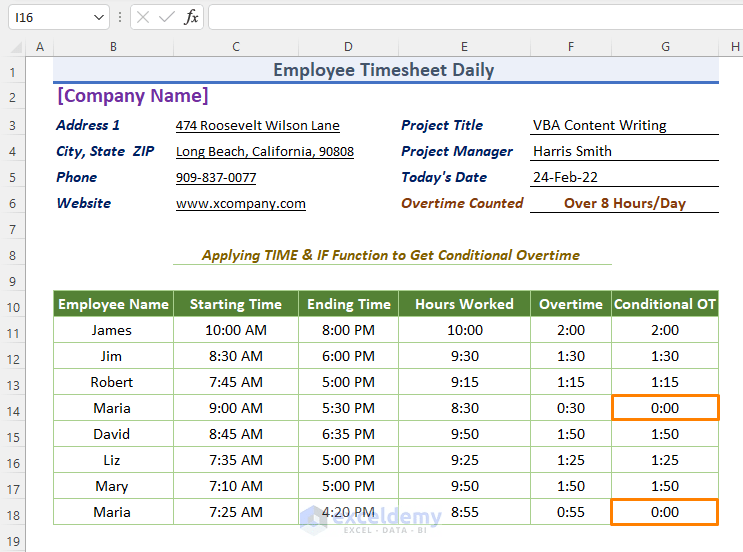743x552 pixels.
Task: Select row 18 conditional OT 0:00 cell
Action: [665, 512]
